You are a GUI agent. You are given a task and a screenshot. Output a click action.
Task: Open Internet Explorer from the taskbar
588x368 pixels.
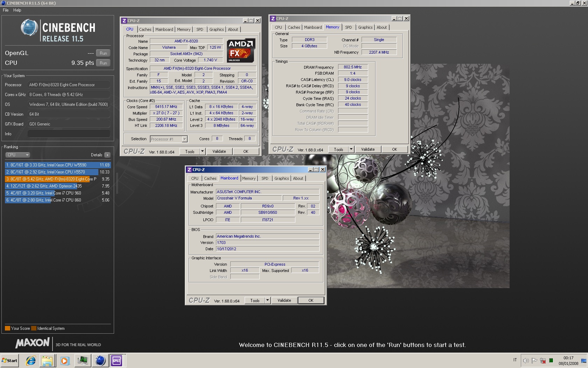tap(31, 360)
